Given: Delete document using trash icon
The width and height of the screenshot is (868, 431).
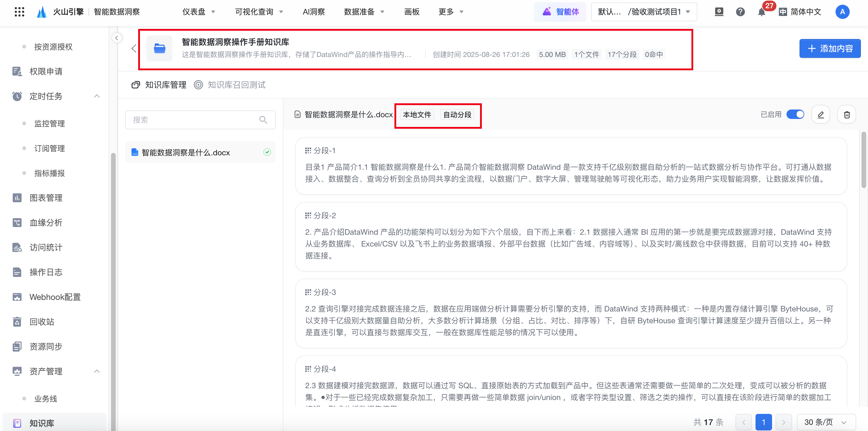Looking at the screenshot, I should coord(846,115).
